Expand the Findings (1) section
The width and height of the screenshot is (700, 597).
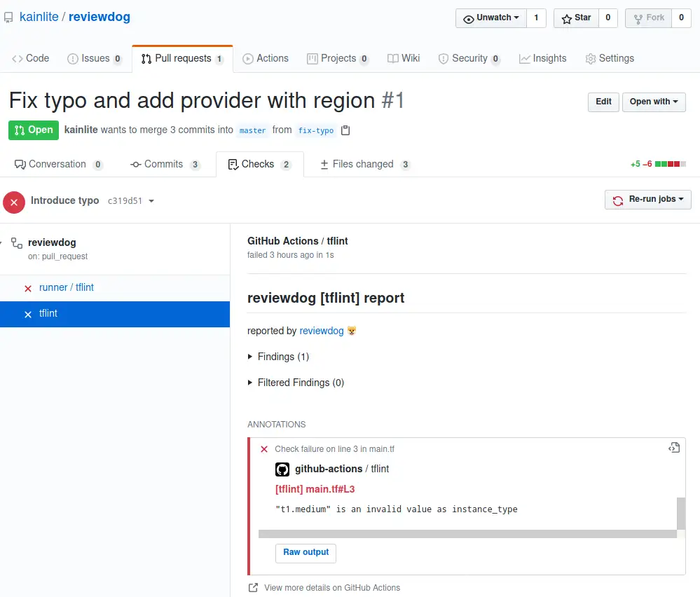point(279,357)
